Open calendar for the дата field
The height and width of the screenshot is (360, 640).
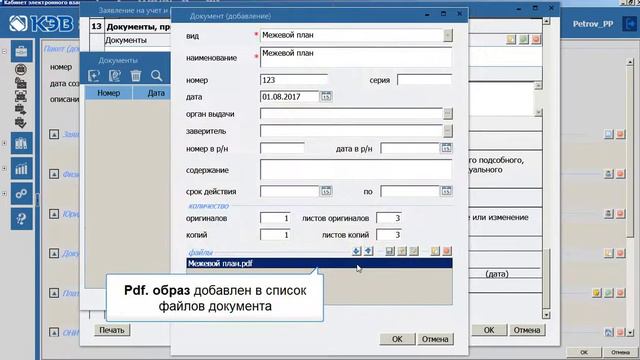pos(326,97)
